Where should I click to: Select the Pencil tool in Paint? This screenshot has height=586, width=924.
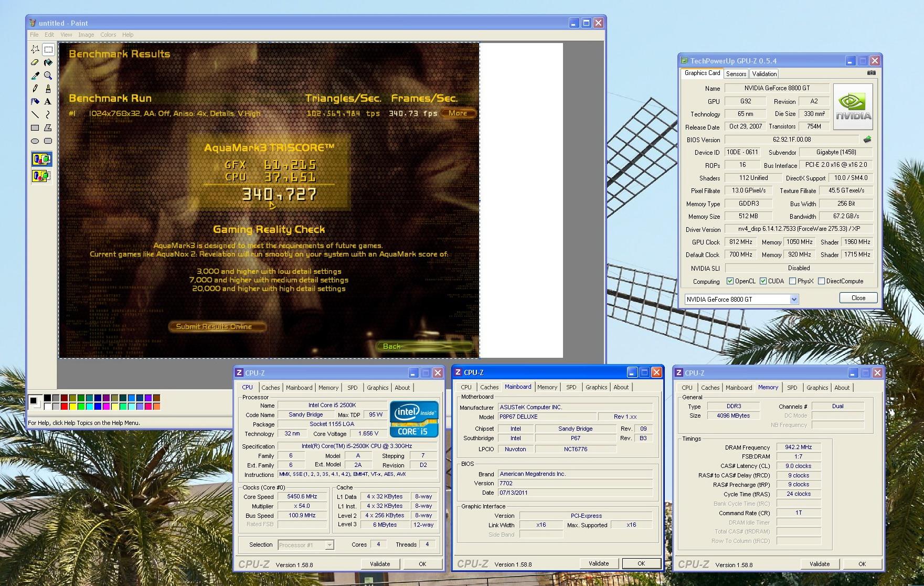click(x=35, y=89)
